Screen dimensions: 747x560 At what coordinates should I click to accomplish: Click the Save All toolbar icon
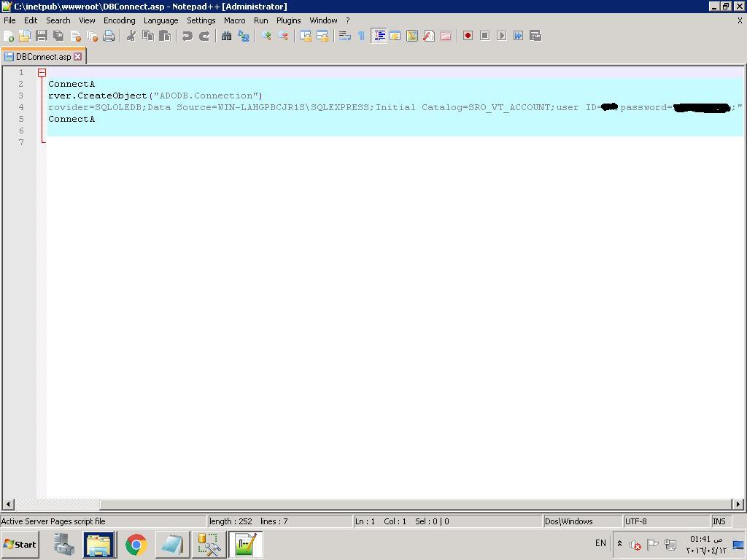58,36
